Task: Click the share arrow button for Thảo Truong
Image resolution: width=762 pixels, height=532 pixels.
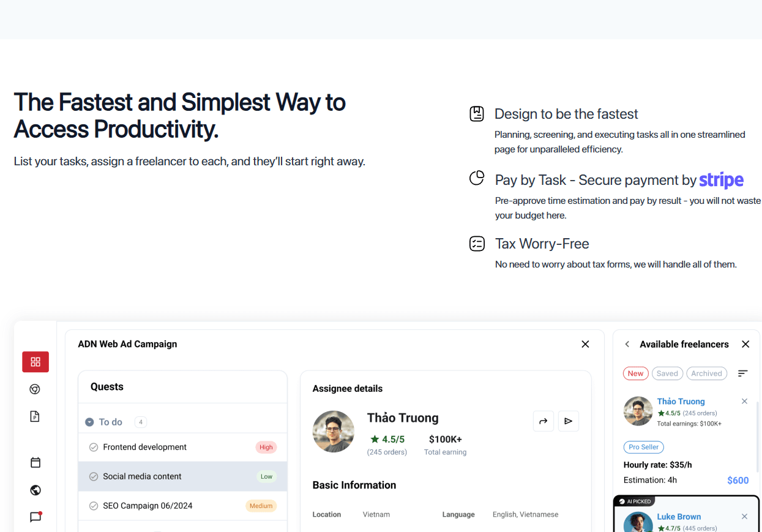Action: pos(543,421)
